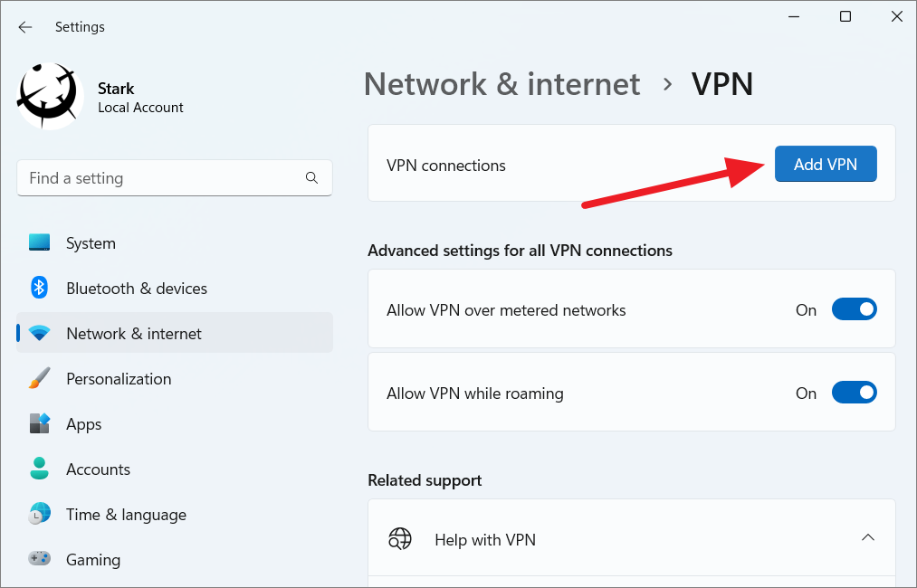Image resolution: width=917 pixels, height=588 pixels.
Task: Select the Apps sidebar icon
Action: pyautogui.click(x=40, y=423)
